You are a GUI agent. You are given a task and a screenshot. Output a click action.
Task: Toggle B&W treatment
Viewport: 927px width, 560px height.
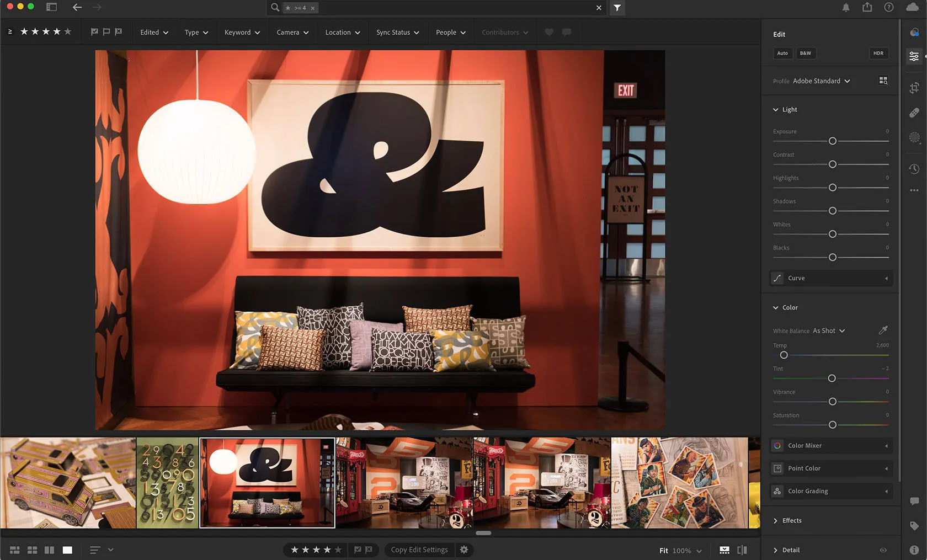pos(805,53)
